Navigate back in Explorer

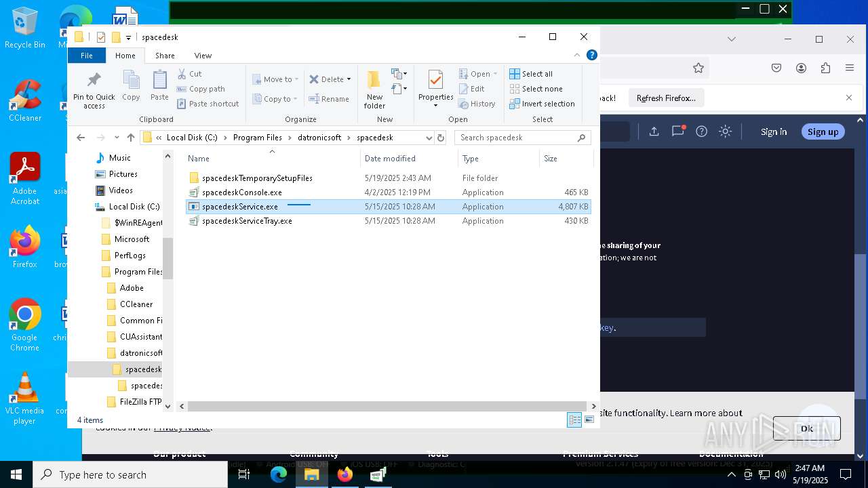(x=81, y=138)
